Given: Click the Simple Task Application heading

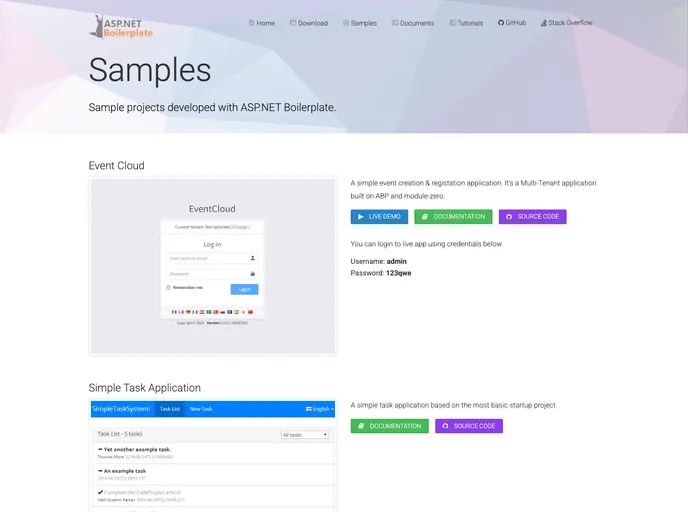Looking at the screenshot, I should click(x=145, y=388).
